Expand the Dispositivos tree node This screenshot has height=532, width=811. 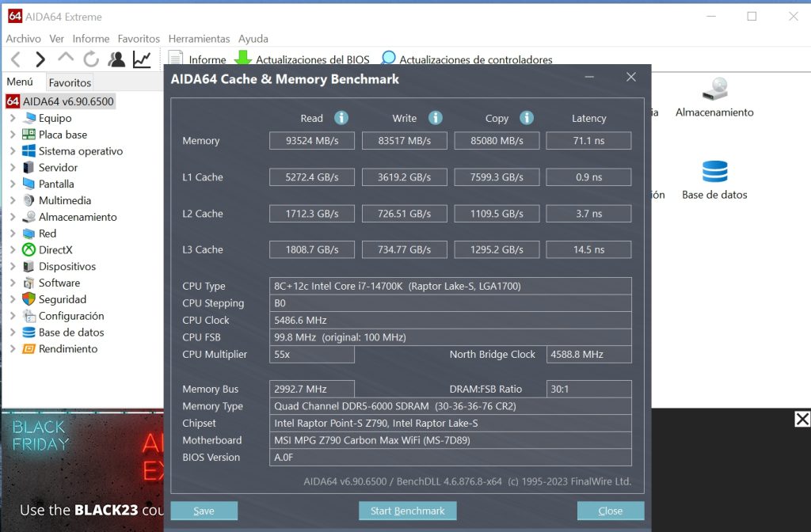(x=13, y=266)
